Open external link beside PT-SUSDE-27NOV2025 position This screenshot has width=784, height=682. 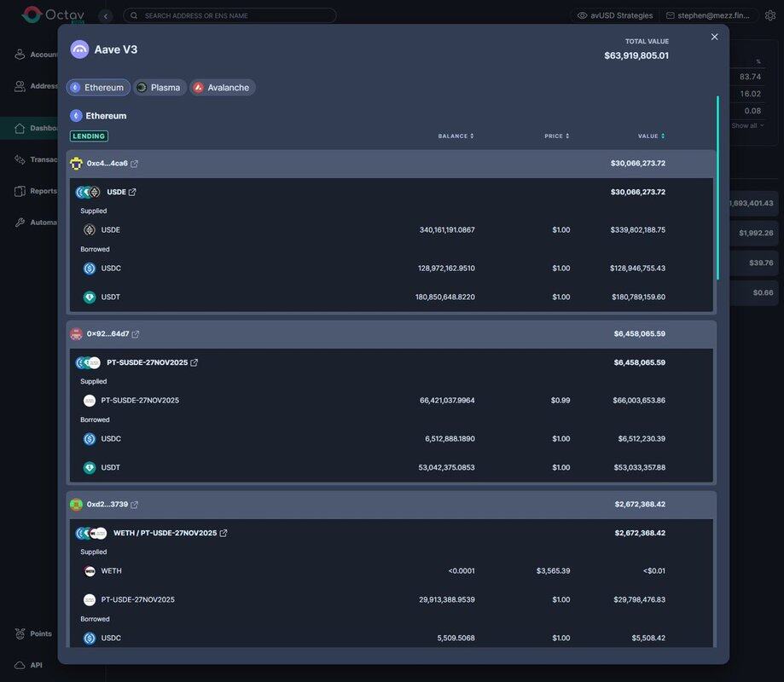click(195, 363)
